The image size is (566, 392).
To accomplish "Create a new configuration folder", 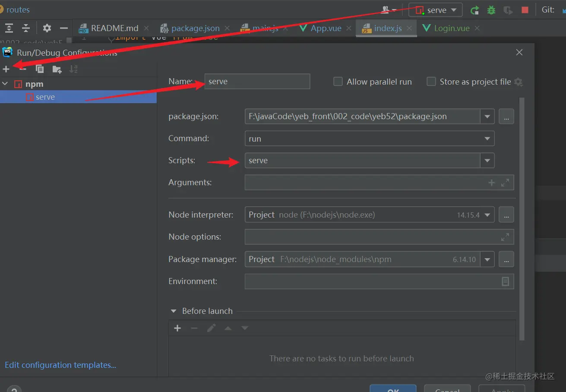I will pyautogui.click(x=57, y=69).
